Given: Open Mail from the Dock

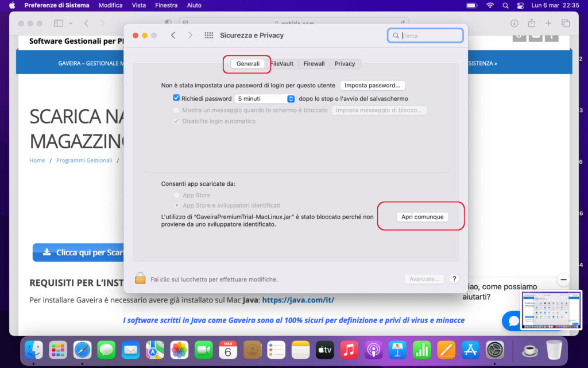Looking at the screenshot, I should click(130, 350).
